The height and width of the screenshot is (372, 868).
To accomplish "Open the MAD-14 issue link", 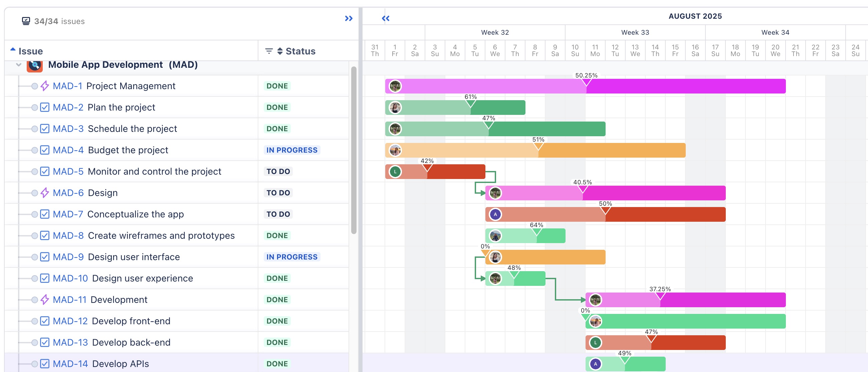I will coord(70,364).
